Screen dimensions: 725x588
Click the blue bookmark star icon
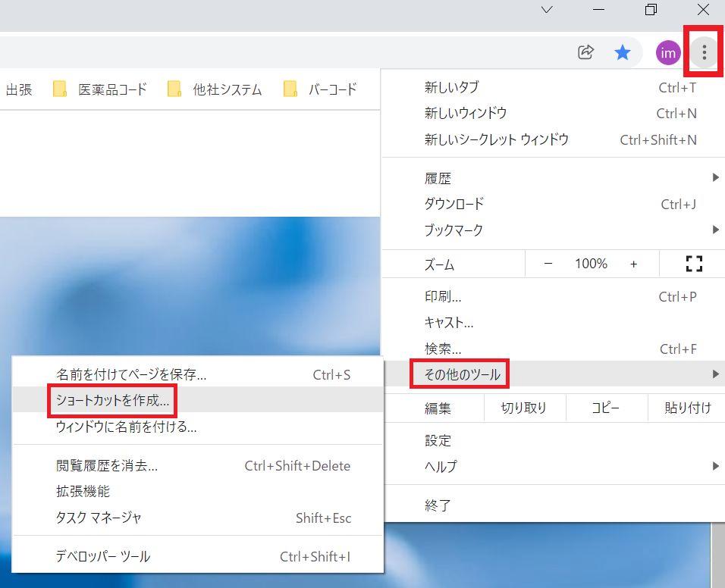coord(623,52)
